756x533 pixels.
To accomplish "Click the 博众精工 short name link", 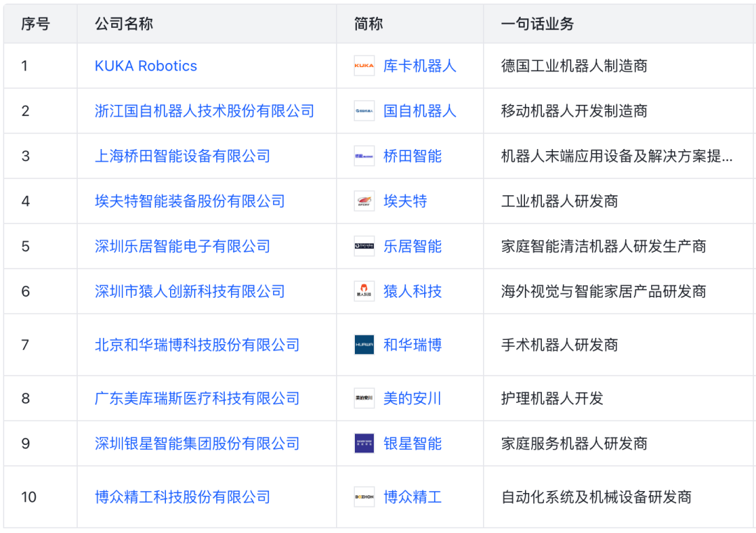I will coord(412,497).
